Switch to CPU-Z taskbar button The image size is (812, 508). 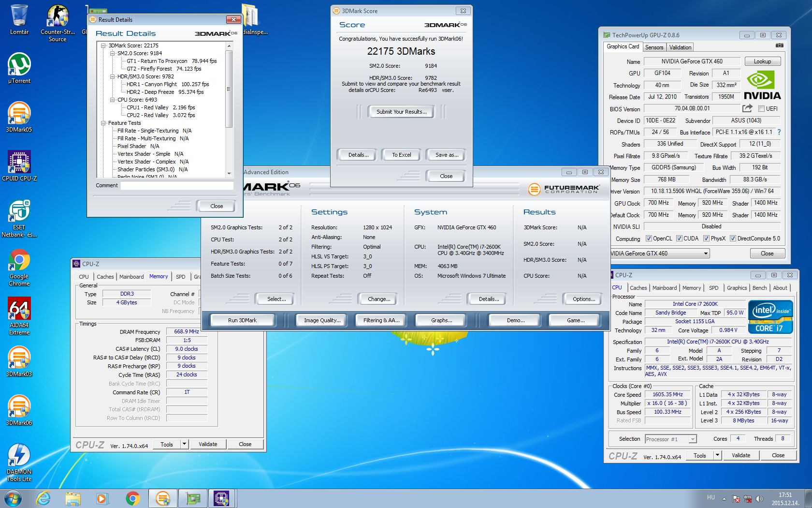tap(221, 498)
